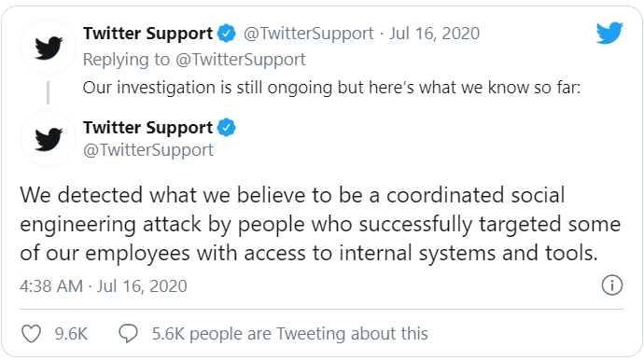This screenshot has width=644, height=361.
Task: Open the second Twitter Support profile picture
Action: pos(48,138)
